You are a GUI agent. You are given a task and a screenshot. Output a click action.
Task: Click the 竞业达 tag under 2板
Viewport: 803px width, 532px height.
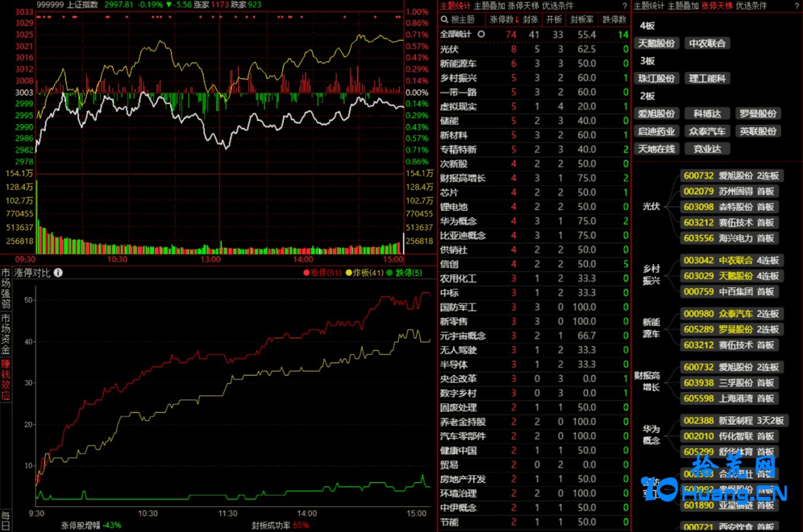(707, 149)
